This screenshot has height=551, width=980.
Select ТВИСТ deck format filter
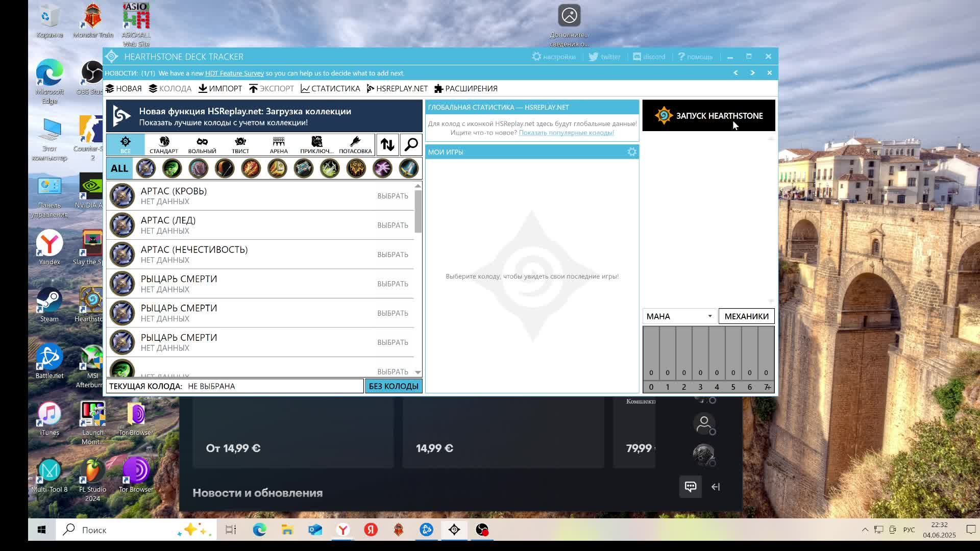(240, 145)
